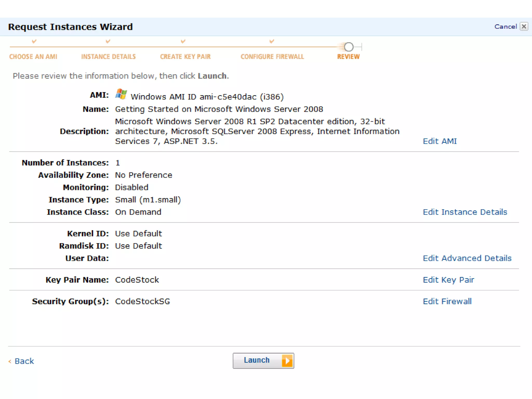The width and height of the screenshot is (532, 399).
Task: Click the orange arrow on Launch button
Action: click(287, 361)
